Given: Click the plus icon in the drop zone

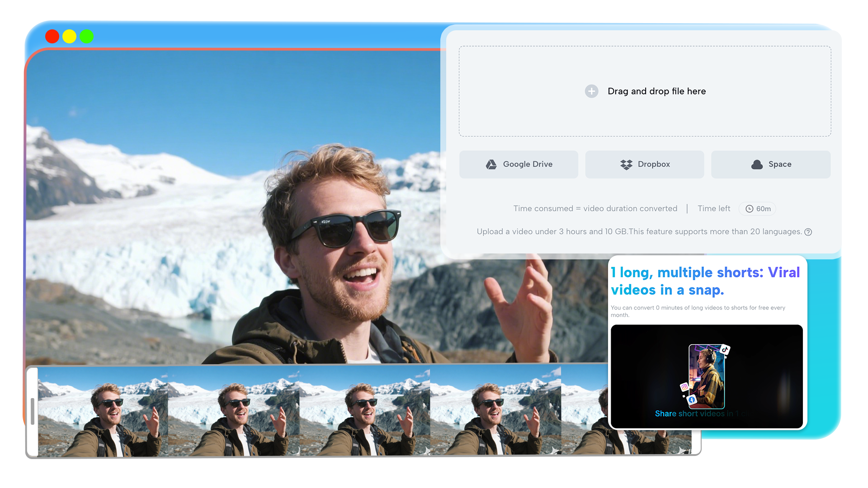Looking at the screenshot, I should point(592,91).
